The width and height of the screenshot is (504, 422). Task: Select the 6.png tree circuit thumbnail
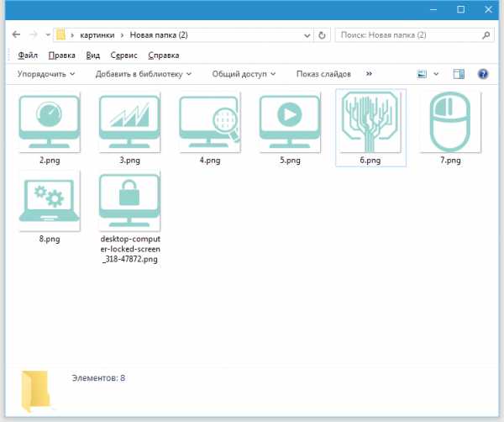click(x=370, y=122)
